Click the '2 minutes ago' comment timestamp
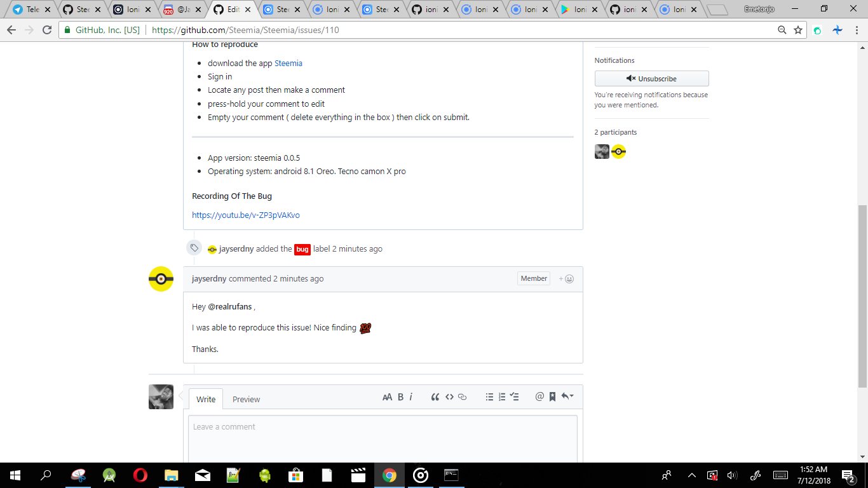This screenshot has height=488, width=868. (x=299, y=279)
